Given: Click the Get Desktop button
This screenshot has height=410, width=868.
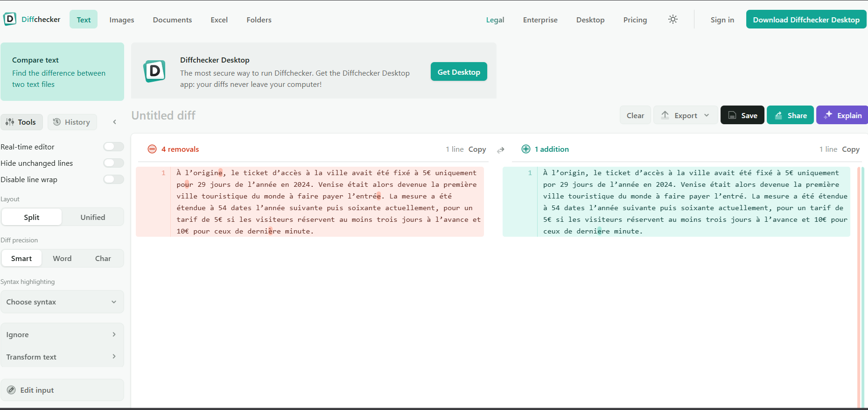Looking at the screenshot, I should coord(459,71).
